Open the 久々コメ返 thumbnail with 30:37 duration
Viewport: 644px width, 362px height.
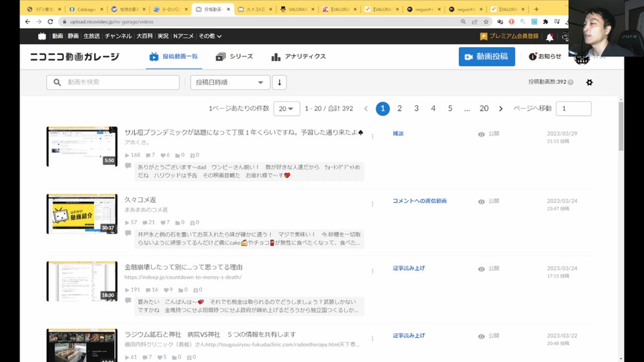pos(82,214)
